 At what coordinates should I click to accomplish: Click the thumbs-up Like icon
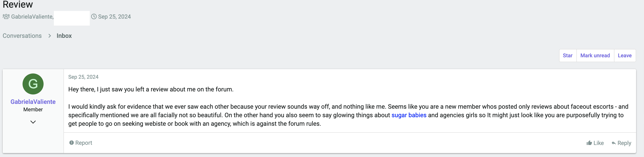pyautogui.click(x=589, y=143)
